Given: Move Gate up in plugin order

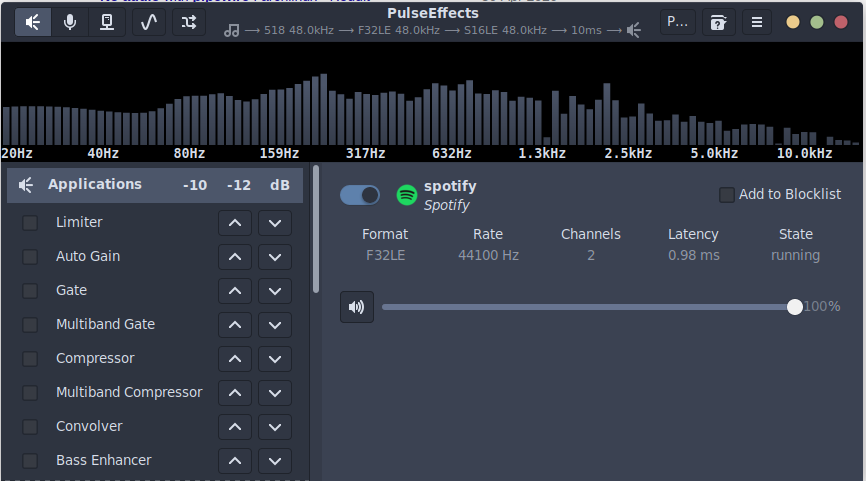Looking at the screenshot, I should click(x=235, y=291).
